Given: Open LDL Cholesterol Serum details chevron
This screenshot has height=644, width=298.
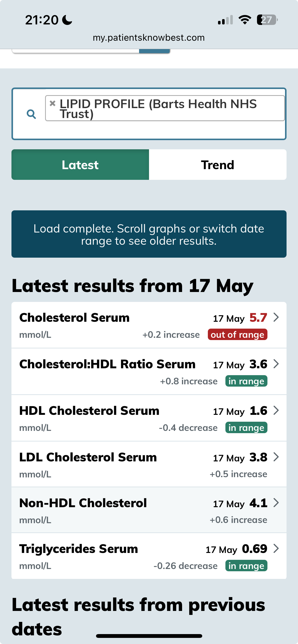Looking at the screenshot, I should [x=276, y=457].
